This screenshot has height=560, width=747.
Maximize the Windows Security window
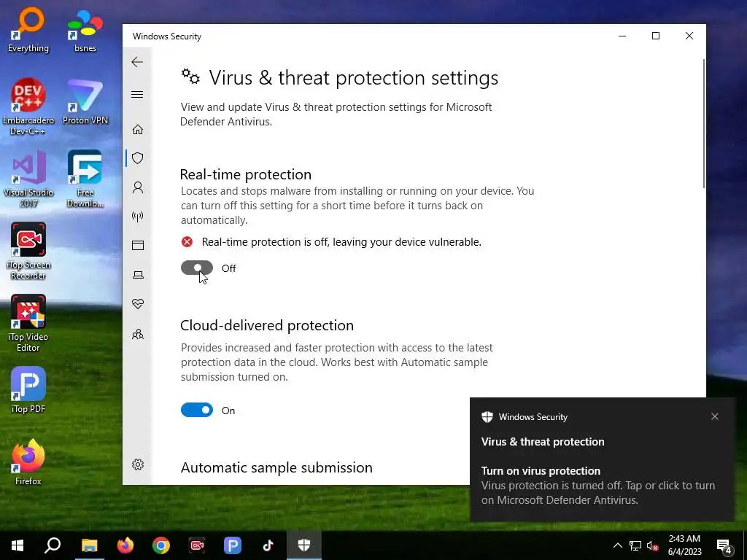click(x=656, y=36)
